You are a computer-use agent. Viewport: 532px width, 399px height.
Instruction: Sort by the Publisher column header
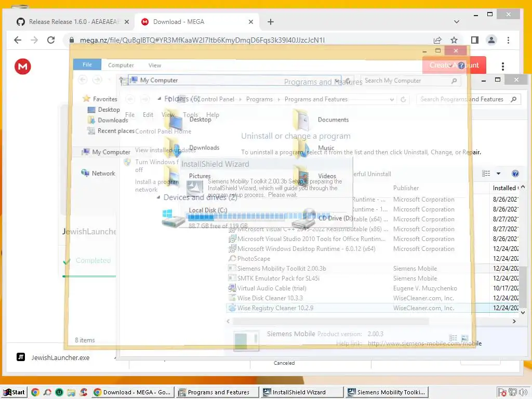tap(406, 188)
